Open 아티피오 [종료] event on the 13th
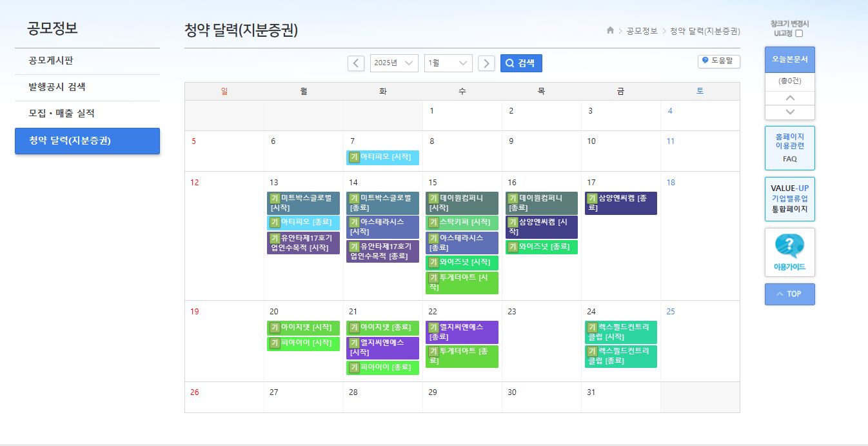Screen dimensions: 868x446 [x=303, y=223]
